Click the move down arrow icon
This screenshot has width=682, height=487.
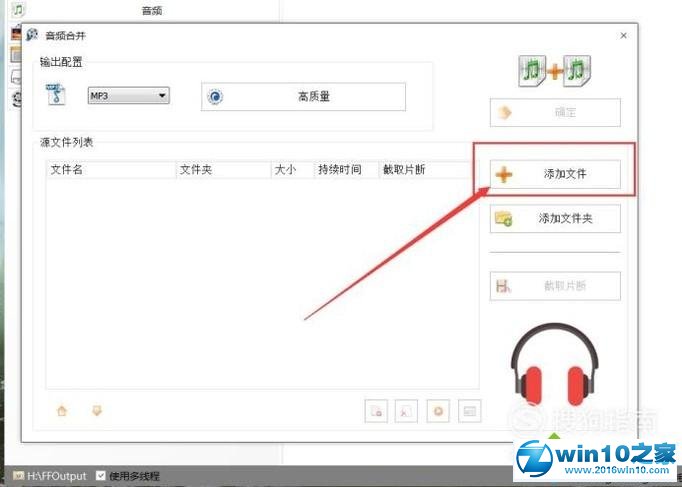tap(97, 410)
